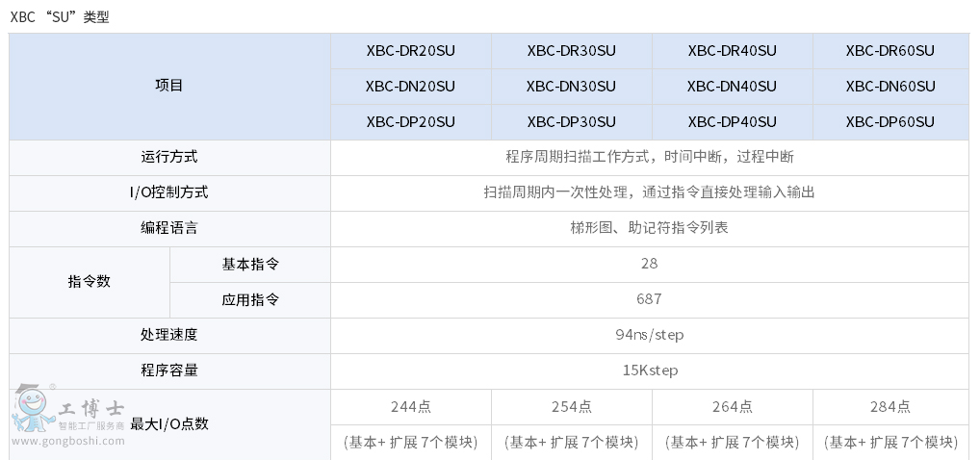
Task: Click the XBC-DR60SU header cell
Action: tap(890, 51)
